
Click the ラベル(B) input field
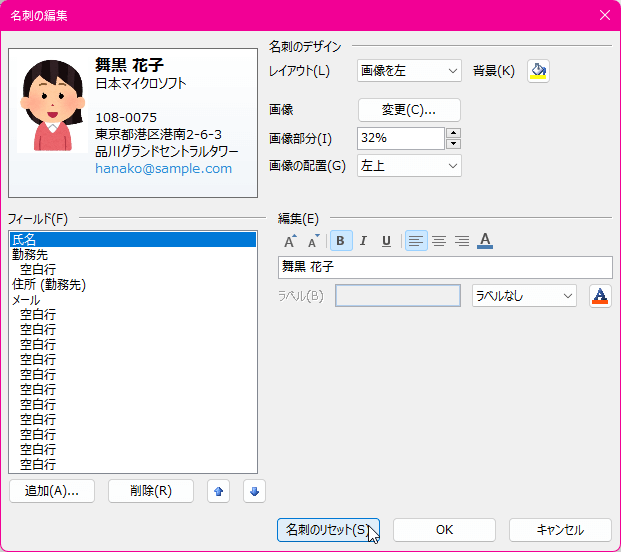[x=398, y=296]
